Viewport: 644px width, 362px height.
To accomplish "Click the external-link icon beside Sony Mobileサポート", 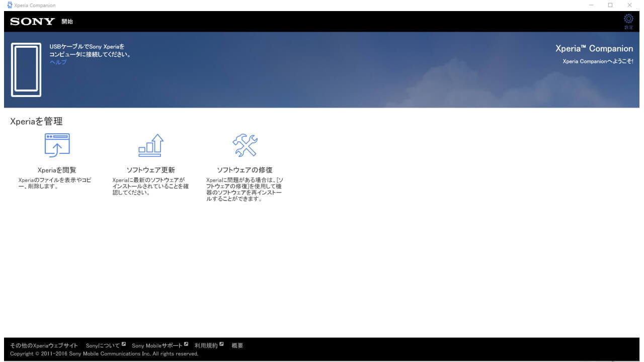I will [186, 343].
